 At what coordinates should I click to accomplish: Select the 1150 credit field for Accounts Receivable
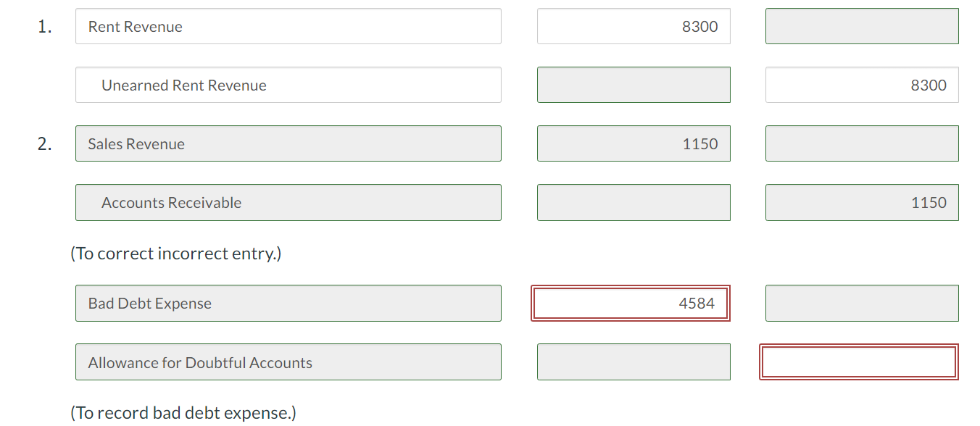click(x=862, y=202)
